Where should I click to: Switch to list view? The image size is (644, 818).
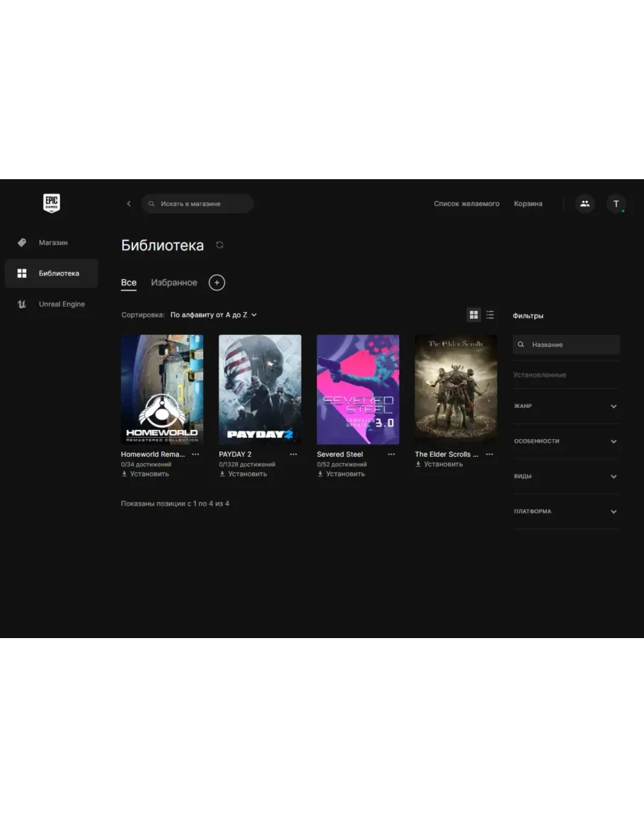coord(490,315)
